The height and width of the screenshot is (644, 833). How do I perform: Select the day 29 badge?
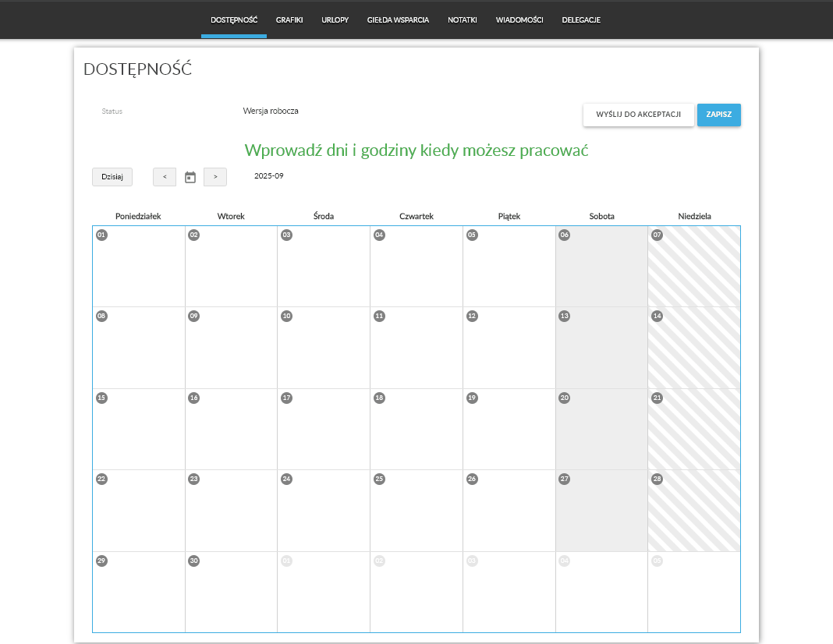tap(101, 561)
